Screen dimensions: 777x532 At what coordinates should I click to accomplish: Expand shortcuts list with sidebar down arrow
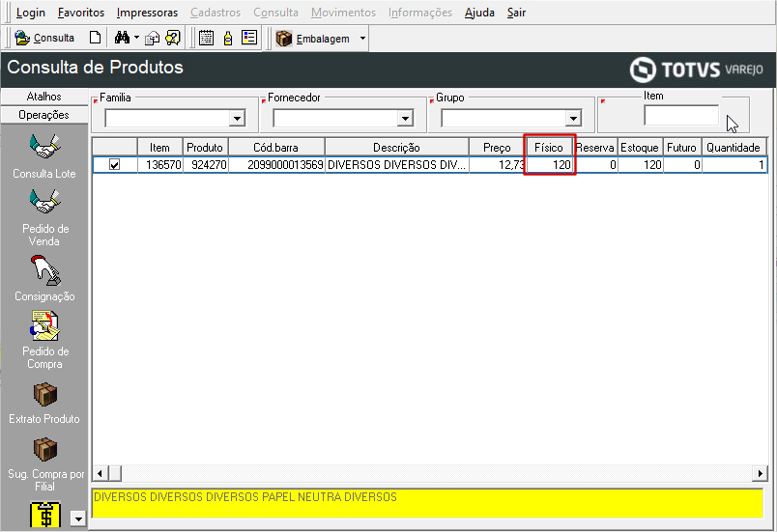[78, 518]
